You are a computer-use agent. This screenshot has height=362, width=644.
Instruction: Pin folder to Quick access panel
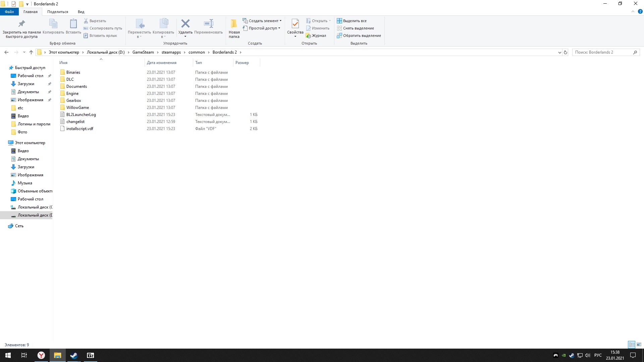point(21,28)
